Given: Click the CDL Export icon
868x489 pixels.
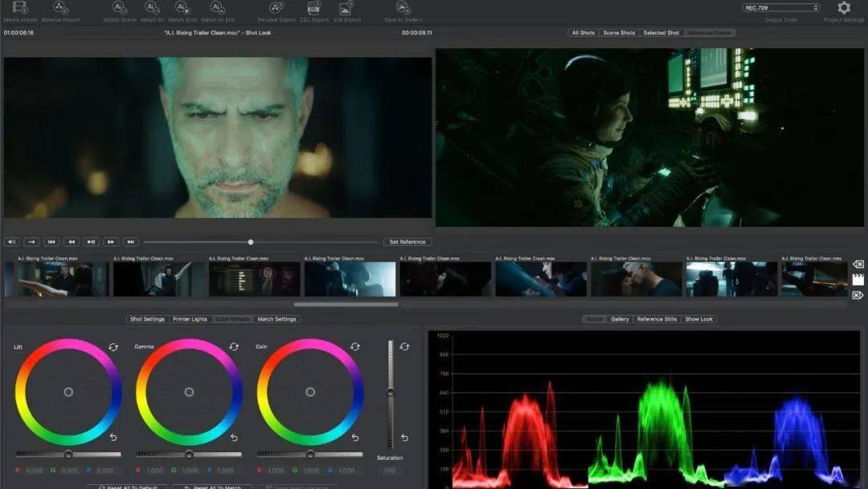Looking at the screenshot, I should click(x=313, y=8).
